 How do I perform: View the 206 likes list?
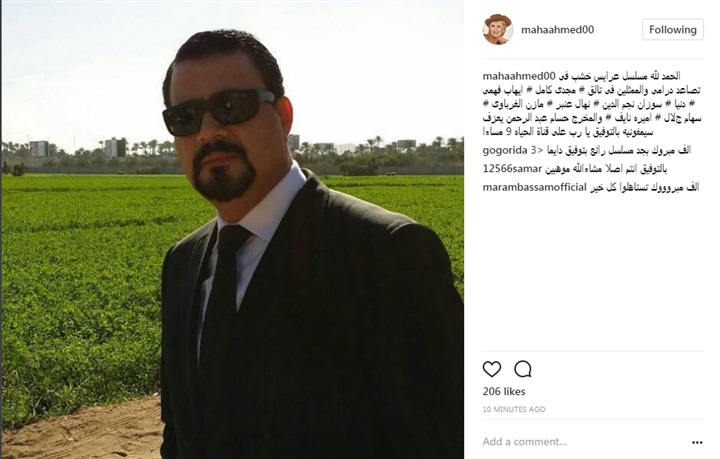(504, 392)
